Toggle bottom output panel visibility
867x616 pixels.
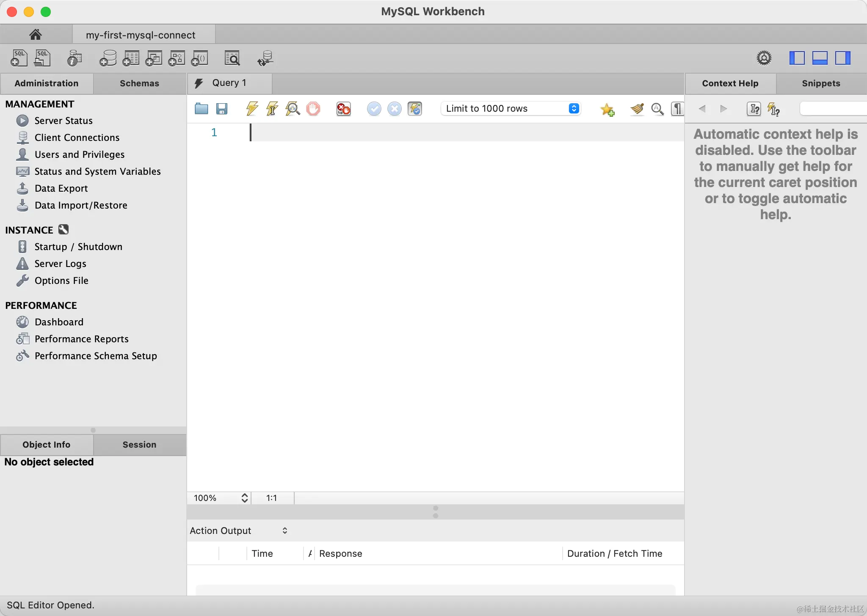820,58
